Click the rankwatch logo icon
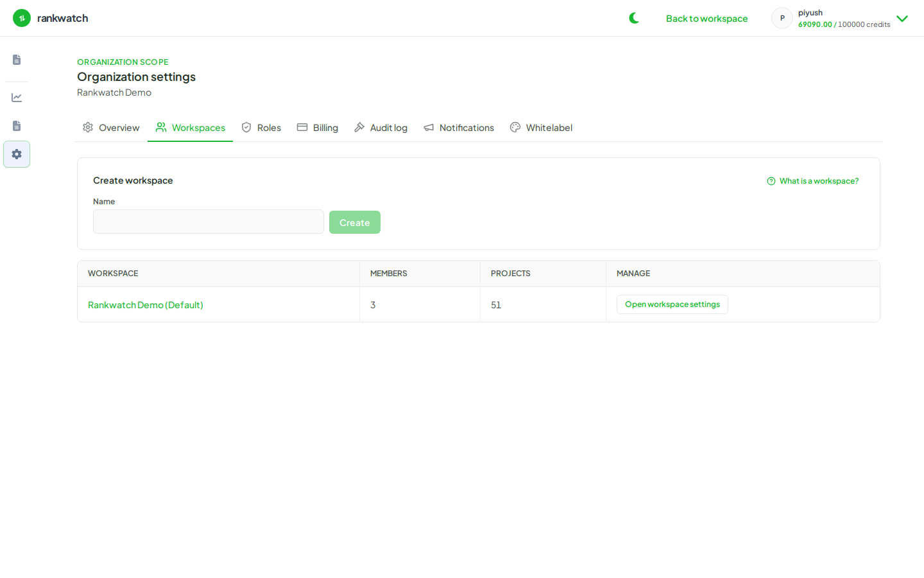The height and width of the screenshot is (578, 924). [22, 18]
